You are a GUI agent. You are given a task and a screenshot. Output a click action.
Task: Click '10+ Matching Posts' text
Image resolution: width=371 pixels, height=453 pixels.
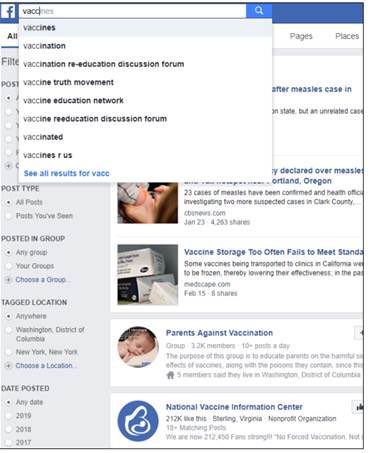[x=196, y=428]
